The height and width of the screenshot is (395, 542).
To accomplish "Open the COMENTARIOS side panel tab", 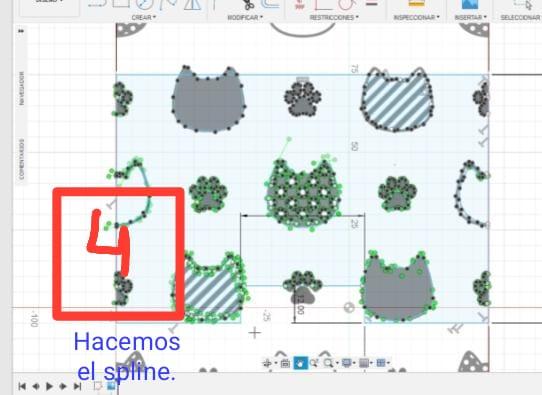I will click(x=21, y=159).
